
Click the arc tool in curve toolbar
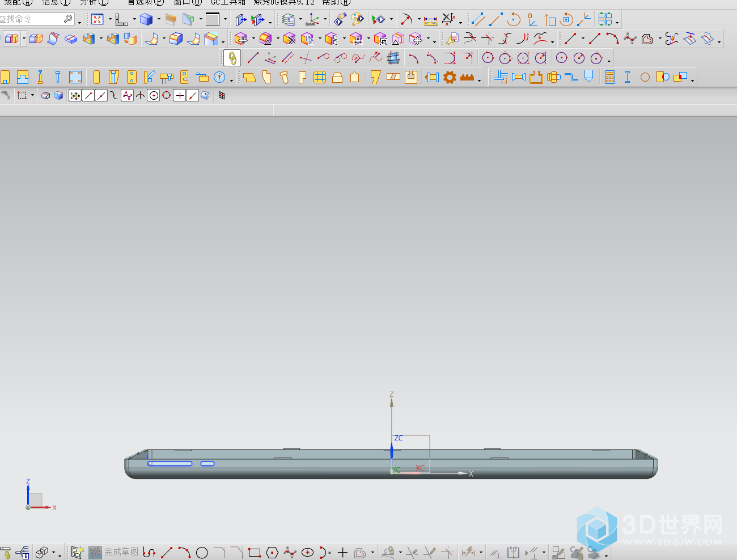pos(612,39)
